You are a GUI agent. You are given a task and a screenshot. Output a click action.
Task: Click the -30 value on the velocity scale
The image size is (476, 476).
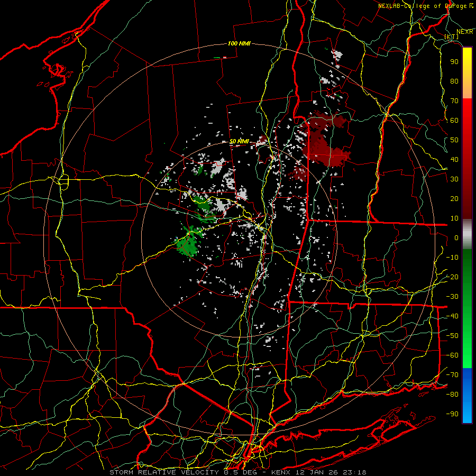tap(452, 297)
